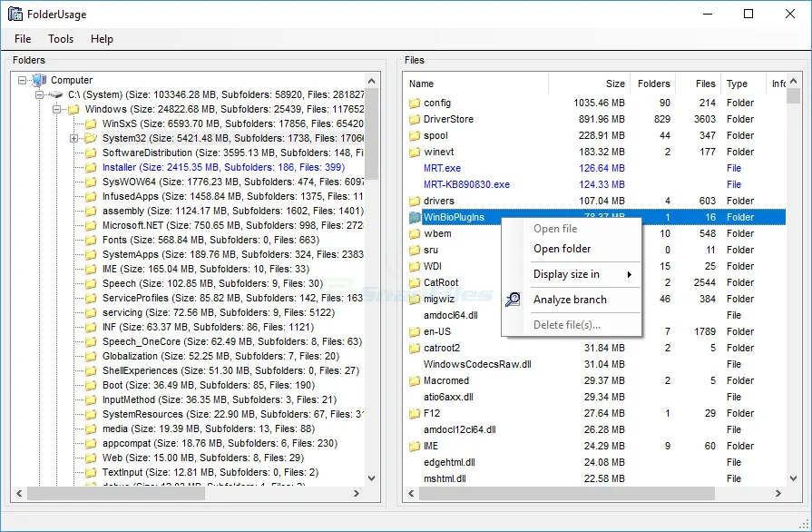Sort files by Name column header

pyautogui.click(x=475, y=84)
